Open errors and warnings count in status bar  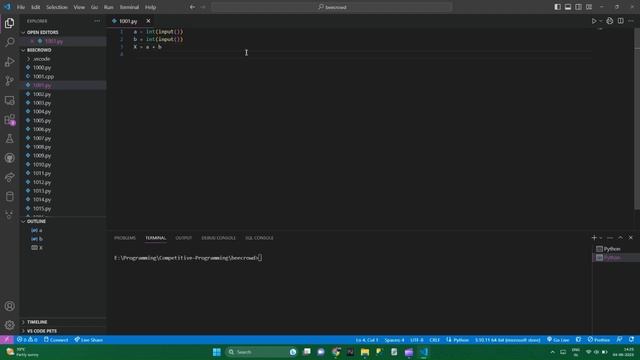click(x=27, y=340)
